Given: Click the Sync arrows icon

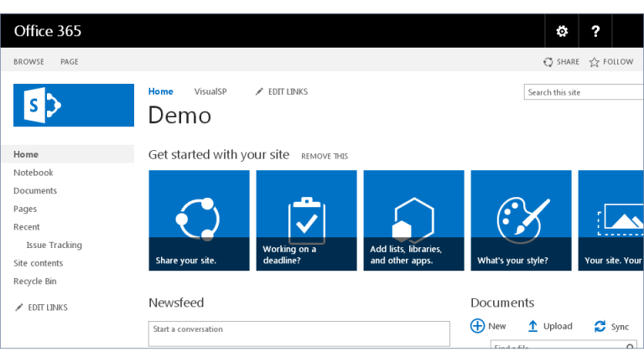Looking at the screenshot, I should [x=600, y=326].
